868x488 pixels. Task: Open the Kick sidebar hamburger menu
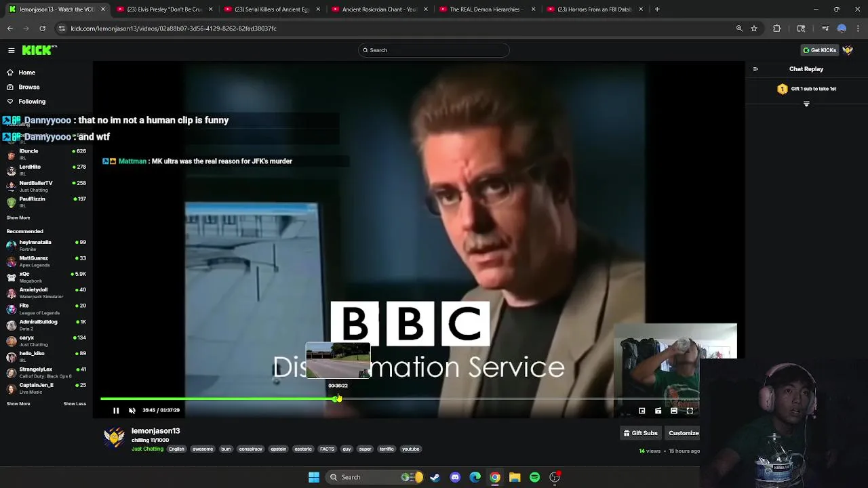pyautogui.click(x=11, y=50)
